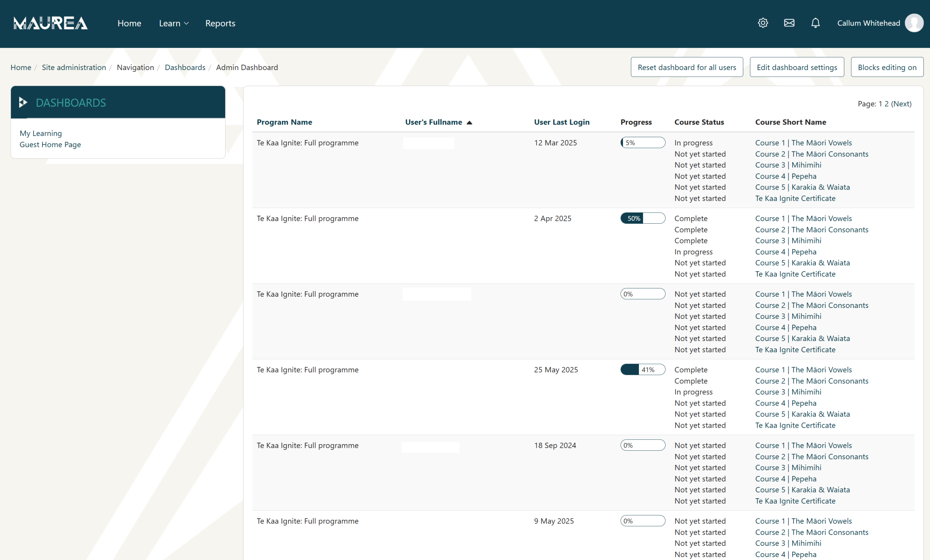Click the 5% progress bar
The height and width of the screenshot is (560, 930).
[x=643, y=143]
